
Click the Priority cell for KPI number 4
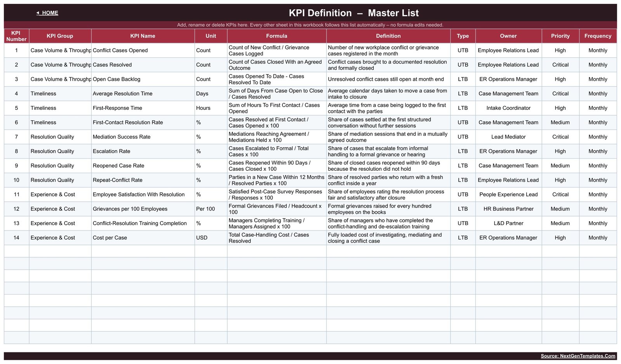[560, 94]
